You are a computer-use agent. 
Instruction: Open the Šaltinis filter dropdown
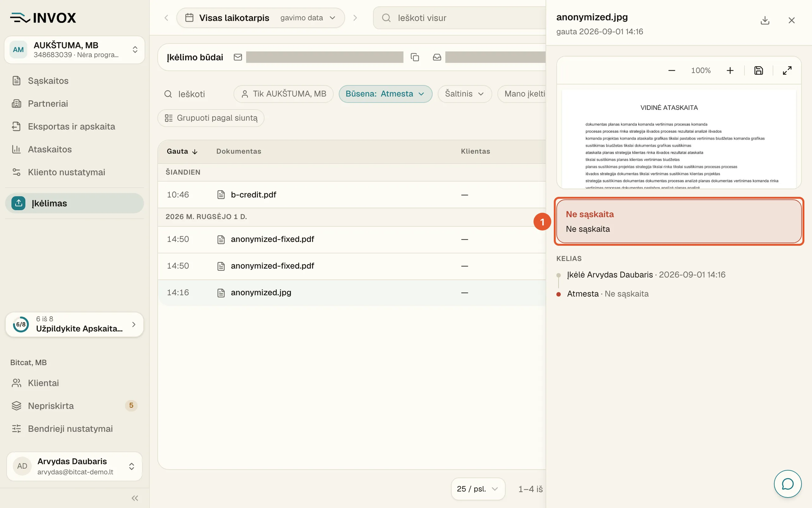click(x=465, y=94)
